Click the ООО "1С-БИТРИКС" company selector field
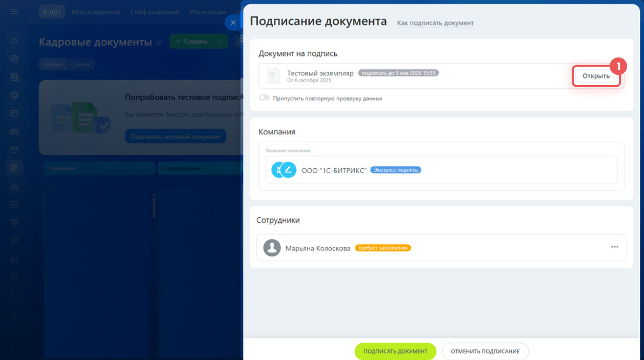The image size is (644, 360). point(441,170)
